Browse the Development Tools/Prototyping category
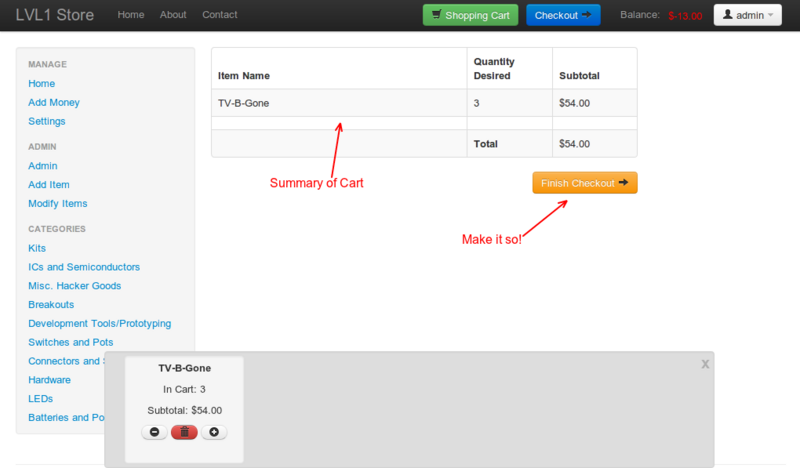 pyautogui.click(x=100, y=323)
